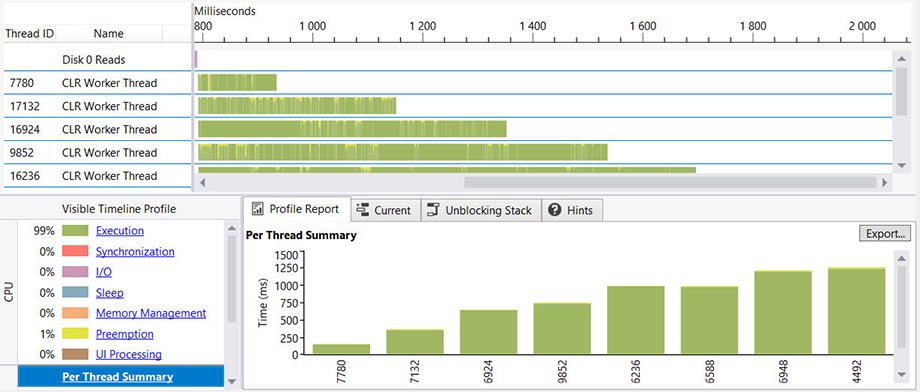Switch to the Current tab
The height and width of the screenshot is (392, 920).
(385, 210)
